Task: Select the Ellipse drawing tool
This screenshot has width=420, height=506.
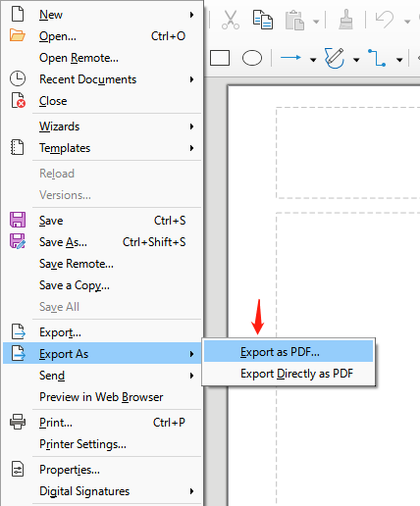Action: [252, 58]
